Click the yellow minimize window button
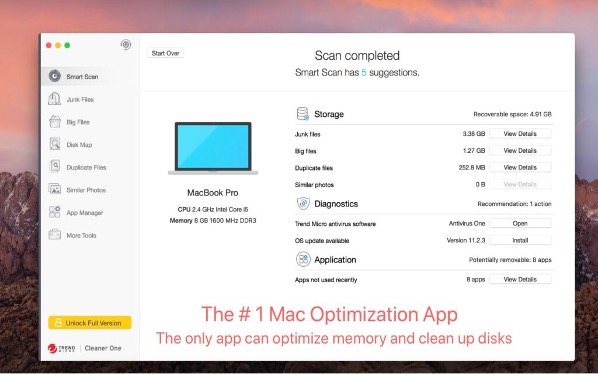The height and width of the screenshot is (374, 598). pyautogui.click(x=58, y=45)
